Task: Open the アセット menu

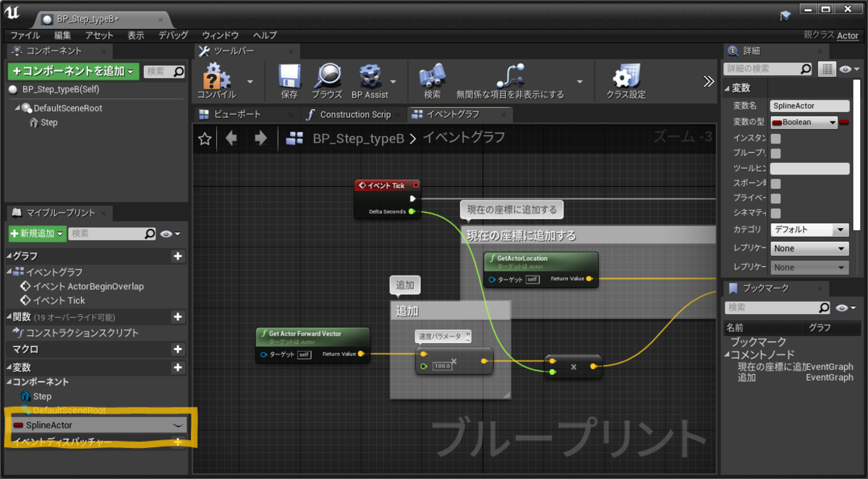Action: coord(99,35)
